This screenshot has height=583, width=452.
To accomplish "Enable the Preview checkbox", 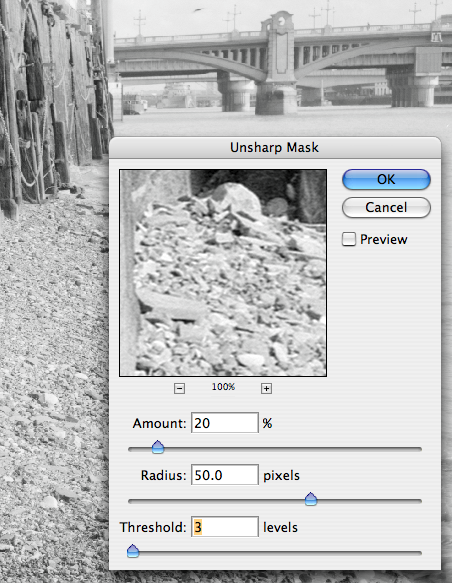I will 349,239.
